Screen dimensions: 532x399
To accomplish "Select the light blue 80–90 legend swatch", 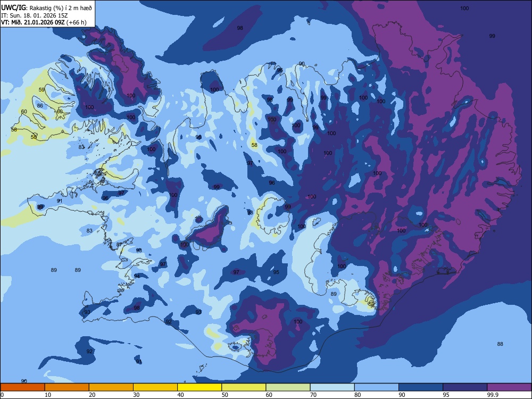I will [x=377, y=387].
